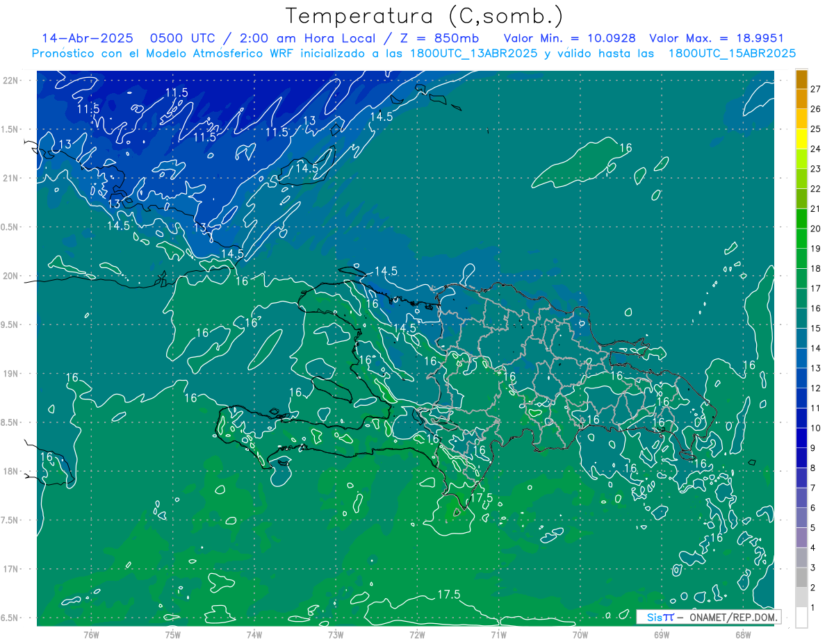
Task: Click the '75W' longitude axis label
Action: point(172,635)
